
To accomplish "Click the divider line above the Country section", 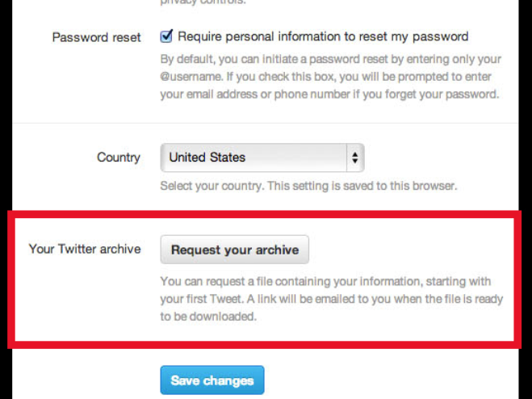I will (x=265, y=124).
